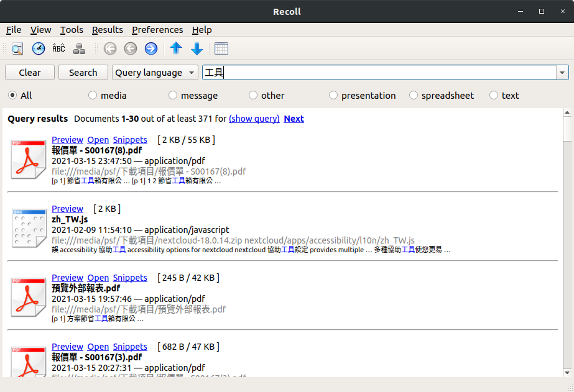574x392 pixels.
Task: Click the previous-page gray arrow icon
Action: (130, 48)
